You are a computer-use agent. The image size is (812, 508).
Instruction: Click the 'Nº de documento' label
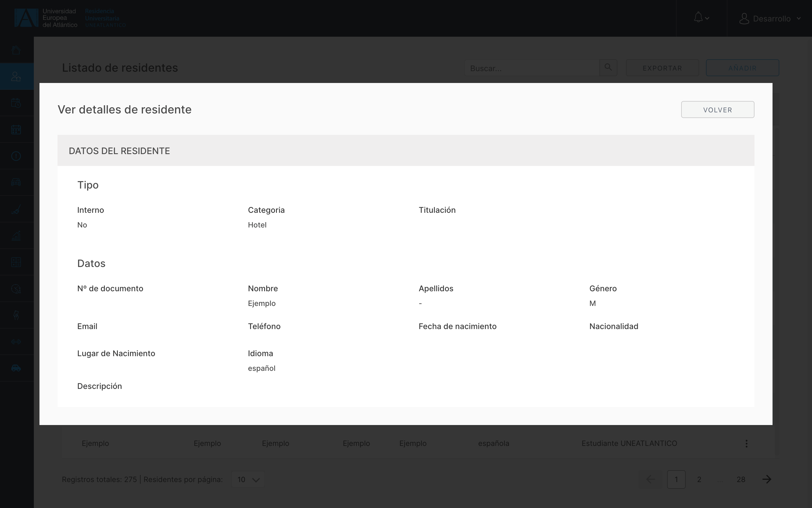(x=110, y=289)
